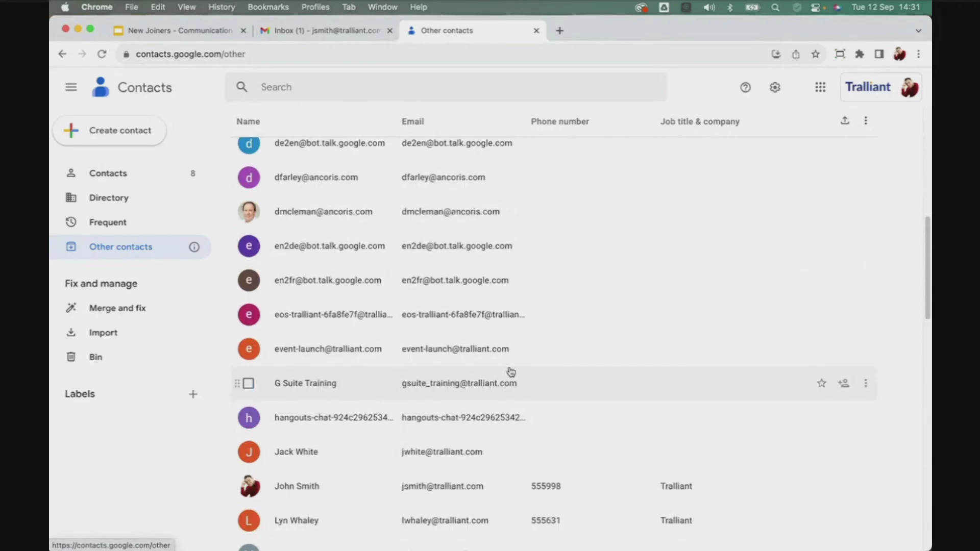Image resolution: width=980 pixels, height=551 pixels.
Task: Add a new label with plus icon
Action: tap(193, 394)
